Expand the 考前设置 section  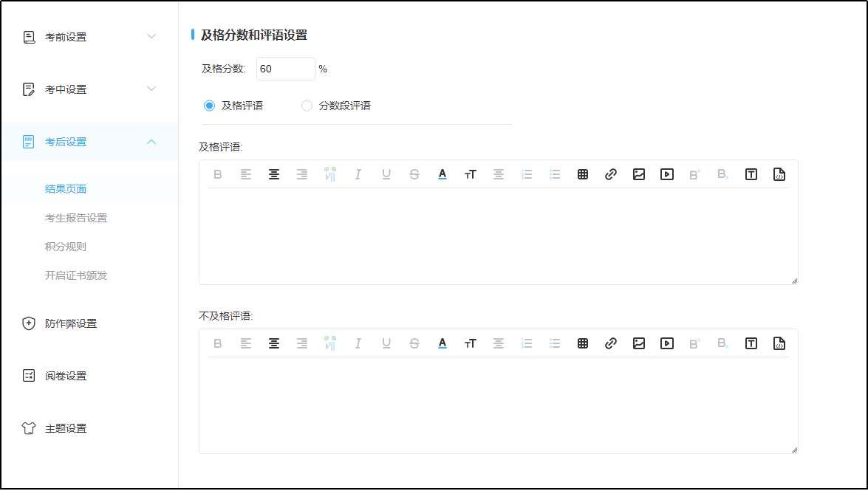pos(74,36)
